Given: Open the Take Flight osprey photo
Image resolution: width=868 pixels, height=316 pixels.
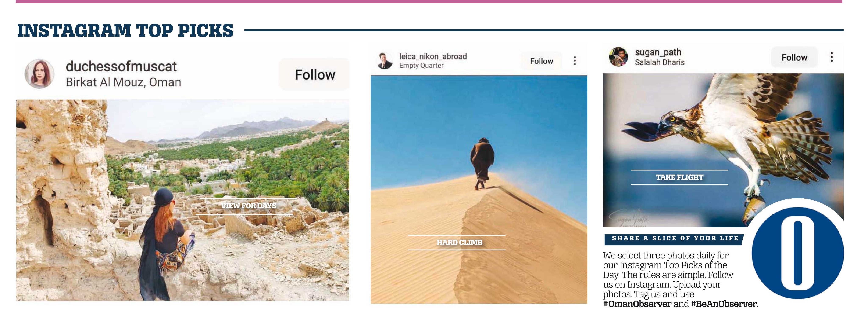Looking at the screenshot, I should click(x=723, y=150).
